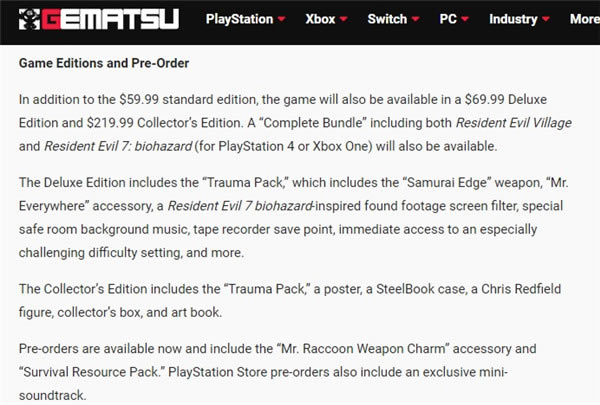This screenshot has height=405, width=600.
Task: Click the GEMATSU wordmark in header
Action: click(113, 21)
